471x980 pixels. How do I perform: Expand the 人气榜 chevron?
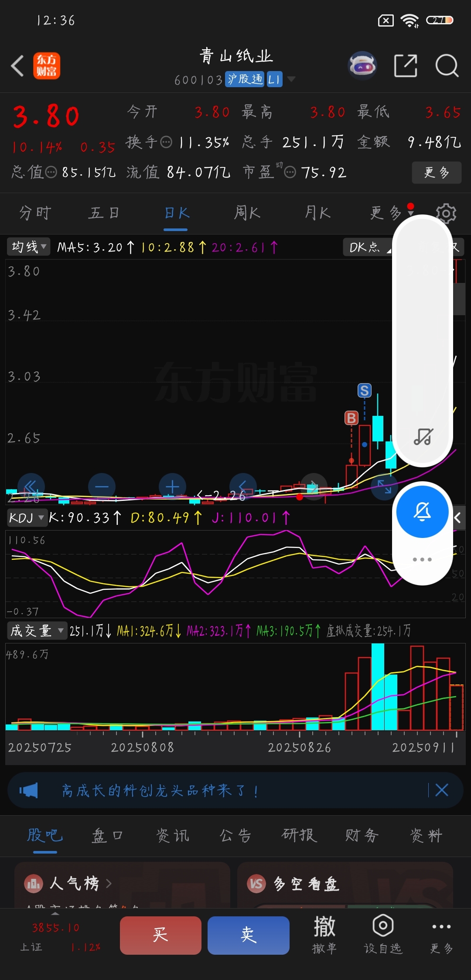point(109,884)
